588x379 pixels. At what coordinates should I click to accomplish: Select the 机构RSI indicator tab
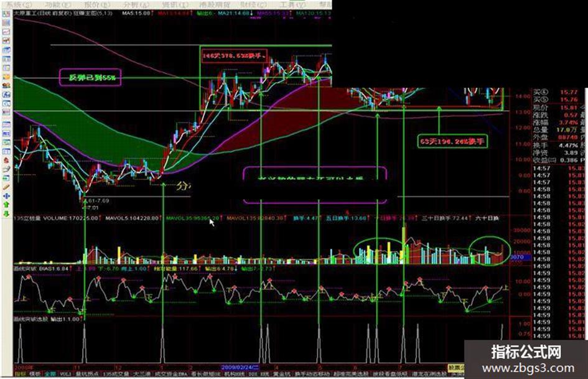click(x=234, y=374)
